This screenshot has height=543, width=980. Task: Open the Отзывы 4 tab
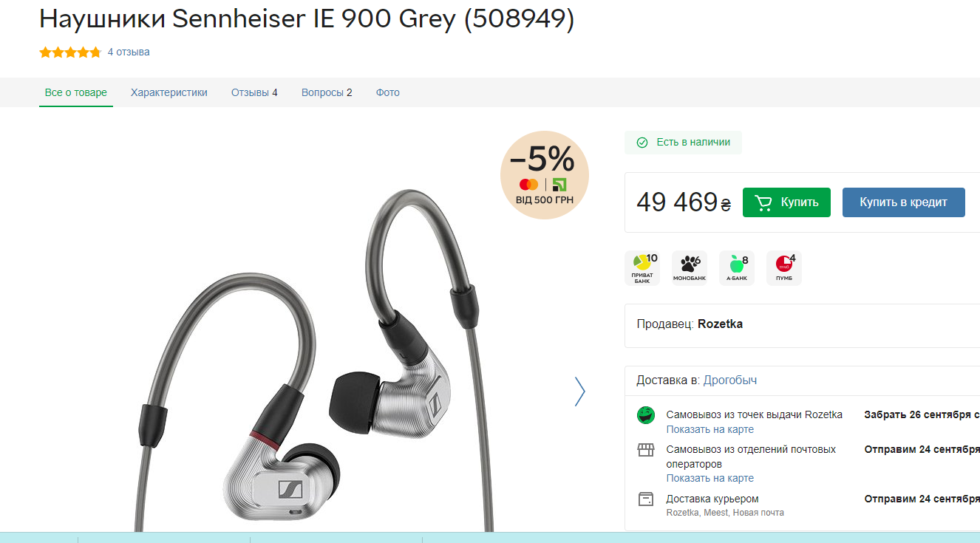254,92
